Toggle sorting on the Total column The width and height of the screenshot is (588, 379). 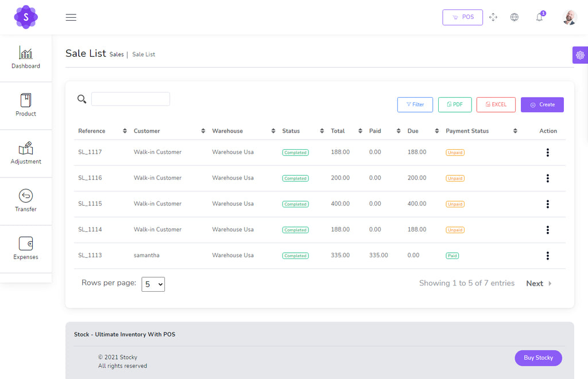(360, 130)
